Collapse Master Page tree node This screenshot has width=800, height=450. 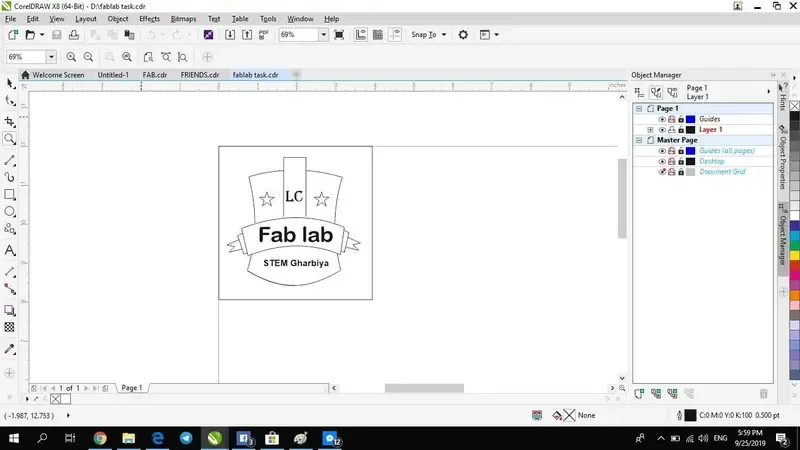coord(639,140)
